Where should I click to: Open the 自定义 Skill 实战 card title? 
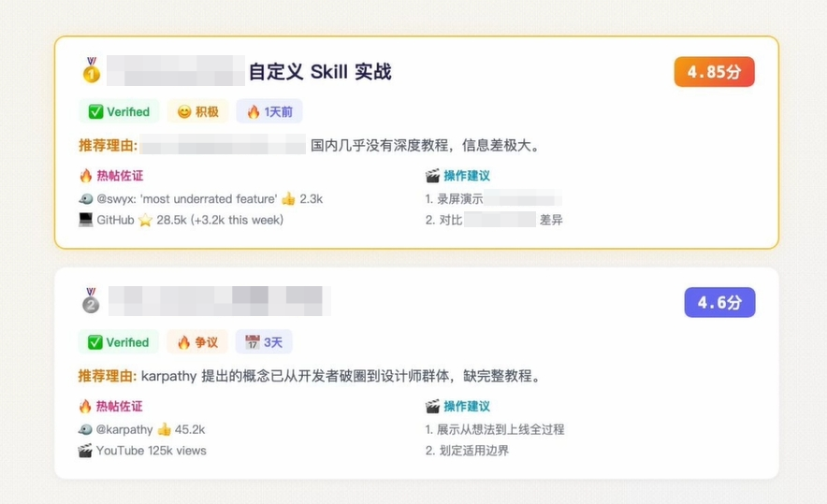click(x=320, y=71)
